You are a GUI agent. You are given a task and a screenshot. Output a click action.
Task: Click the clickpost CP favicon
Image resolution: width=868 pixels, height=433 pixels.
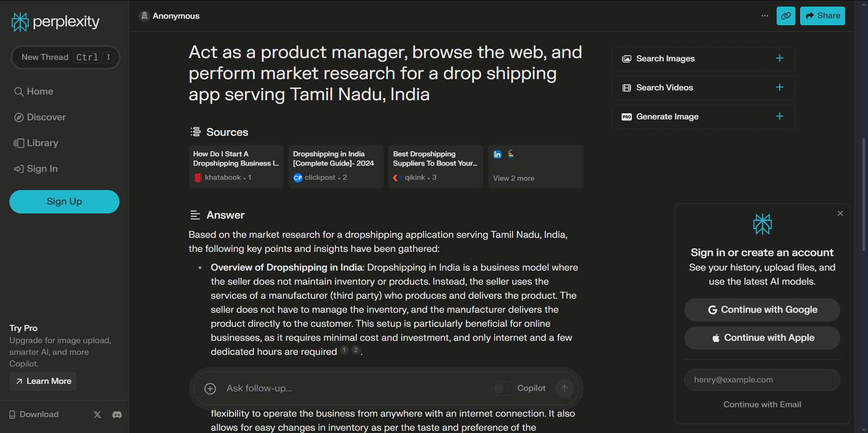297,178
